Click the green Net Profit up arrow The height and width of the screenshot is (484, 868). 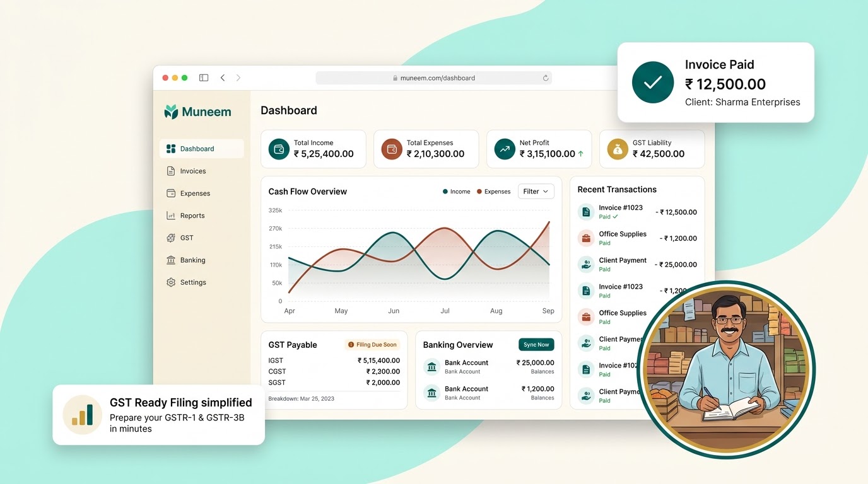tap(581, 154)
